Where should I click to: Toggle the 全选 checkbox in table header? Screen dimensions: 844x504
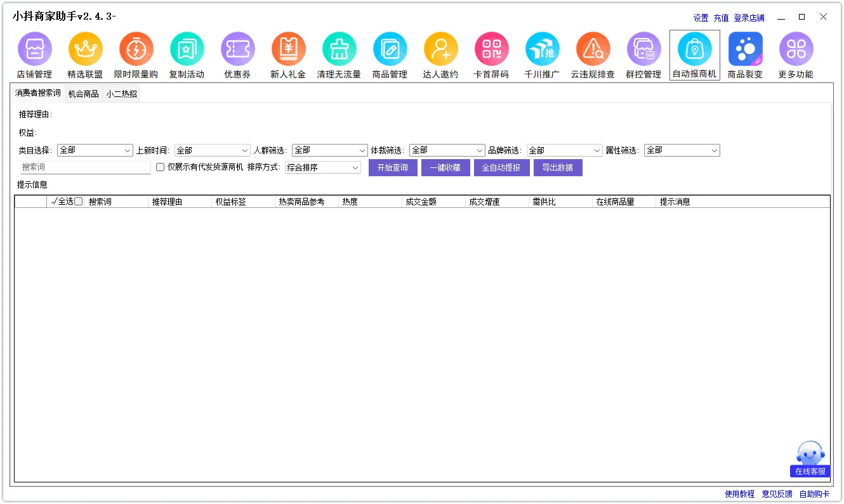[79, 202]
